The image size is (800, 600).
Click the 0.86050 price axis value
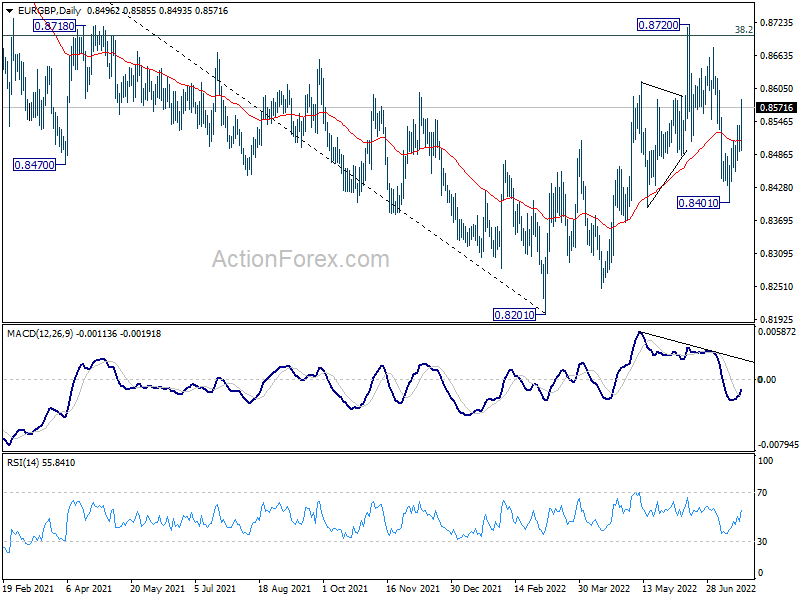(x=777, y=89)
